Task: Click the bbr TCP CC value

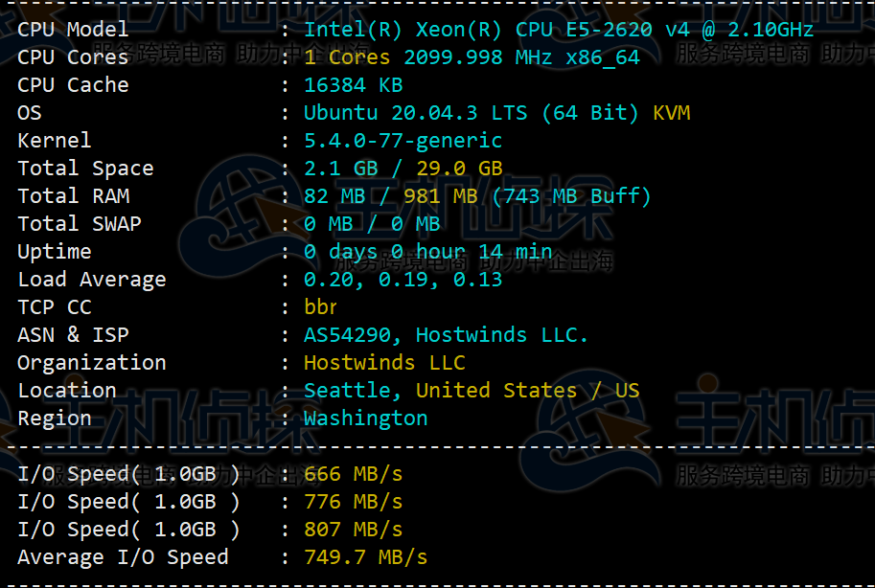Action: (321, 307)
